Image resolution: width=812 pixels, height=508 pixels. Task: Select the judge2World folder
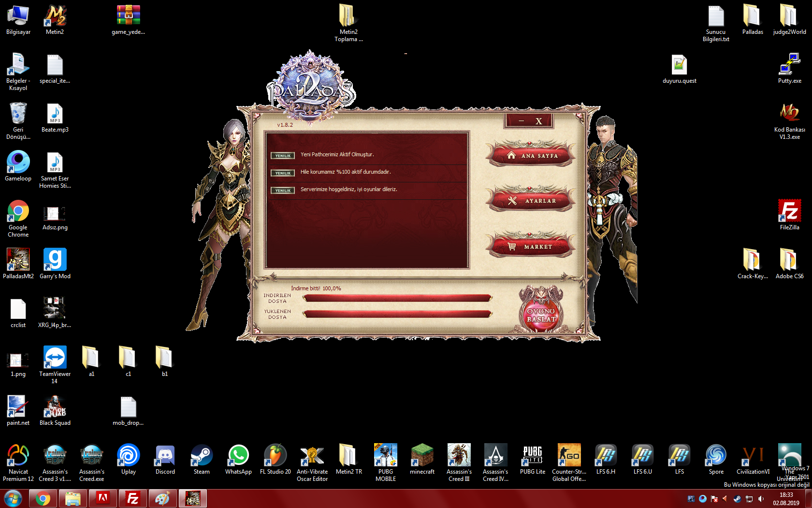[x=789, y=20]
